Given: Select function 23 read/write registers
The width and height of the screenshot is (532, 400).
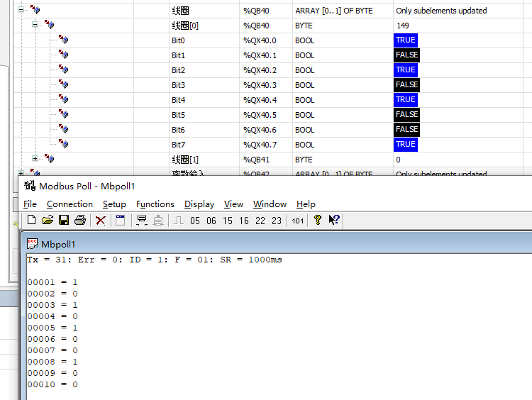Looking at the screenshot, I should (x=277, y=221).
